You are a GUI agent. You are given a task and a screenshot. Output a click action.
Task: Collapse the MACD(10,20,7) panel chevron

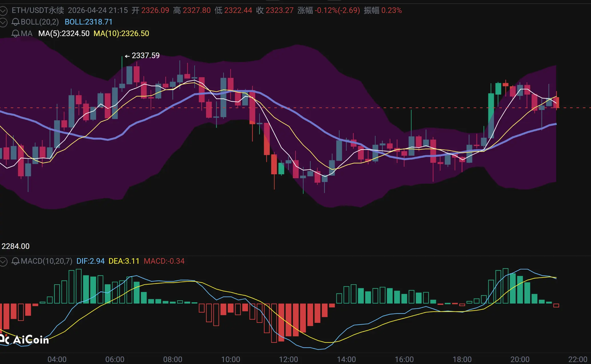tap(3, 261)
